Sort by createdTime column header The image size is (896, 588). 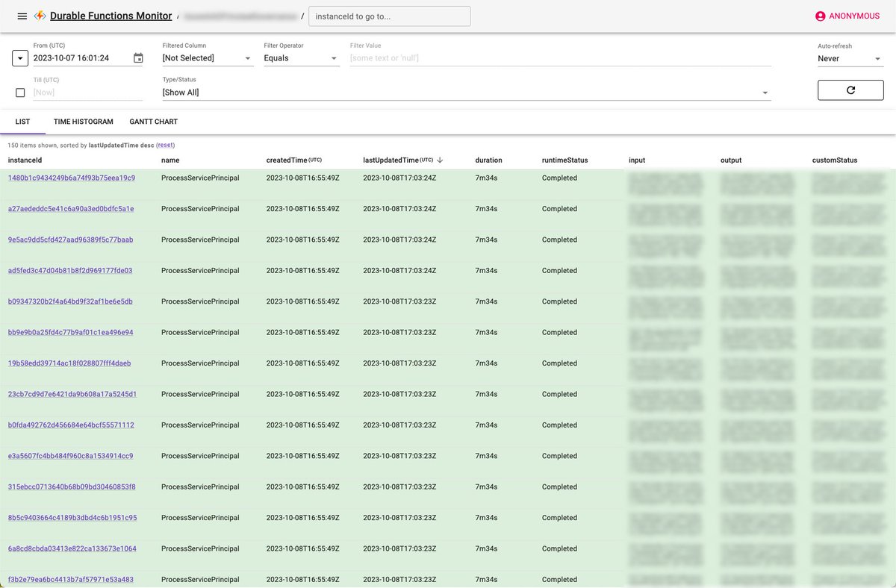[x=294, y=160]
